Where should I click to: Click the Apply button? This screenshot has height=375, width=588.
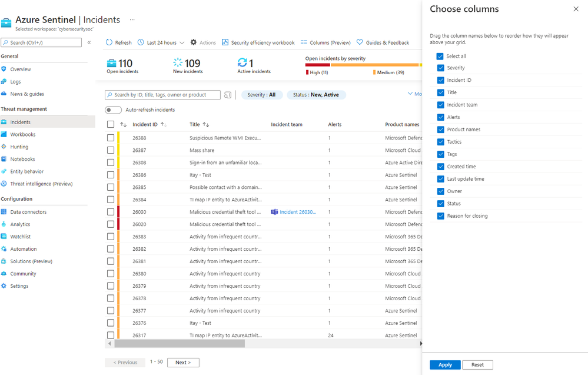coord(445,365)
